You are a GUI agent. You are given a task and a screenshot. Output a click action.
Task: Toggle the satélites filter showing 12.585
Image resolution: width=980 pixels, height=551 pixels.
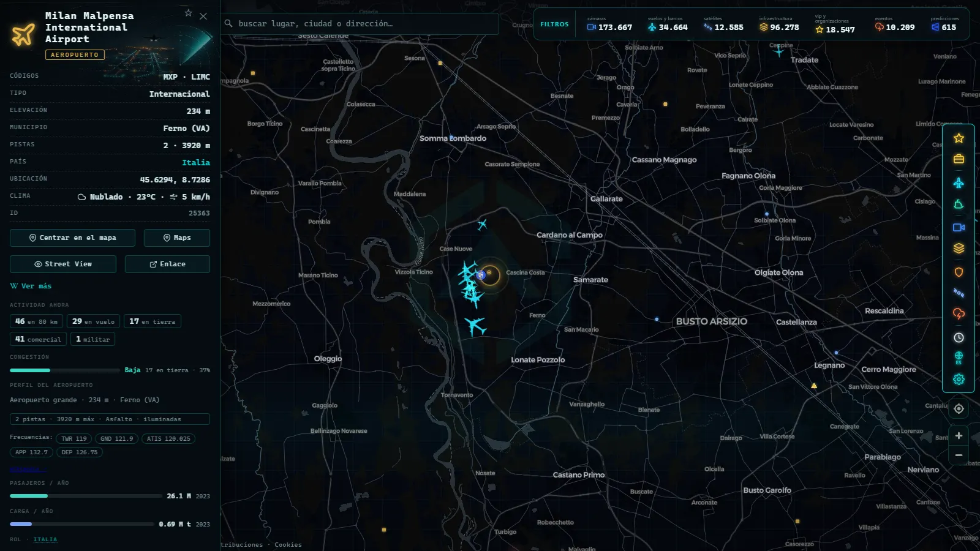point(723,24)
